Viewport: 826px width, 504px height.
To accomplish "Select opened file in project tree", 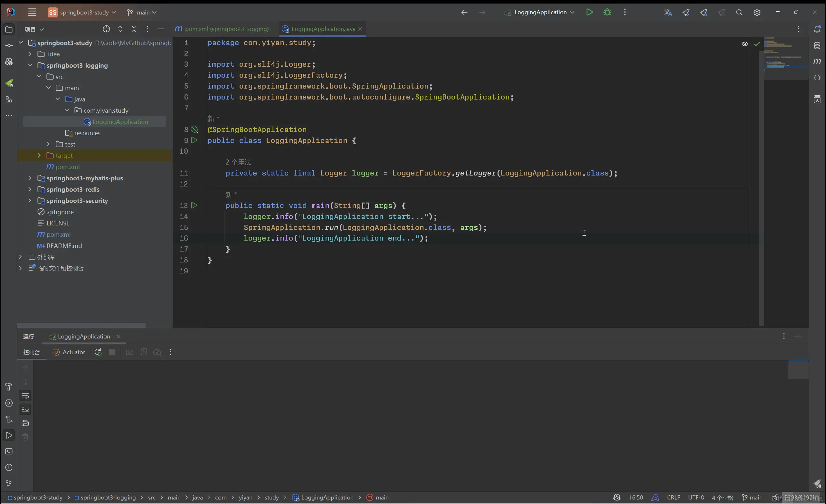I will [x=106, y=29].
